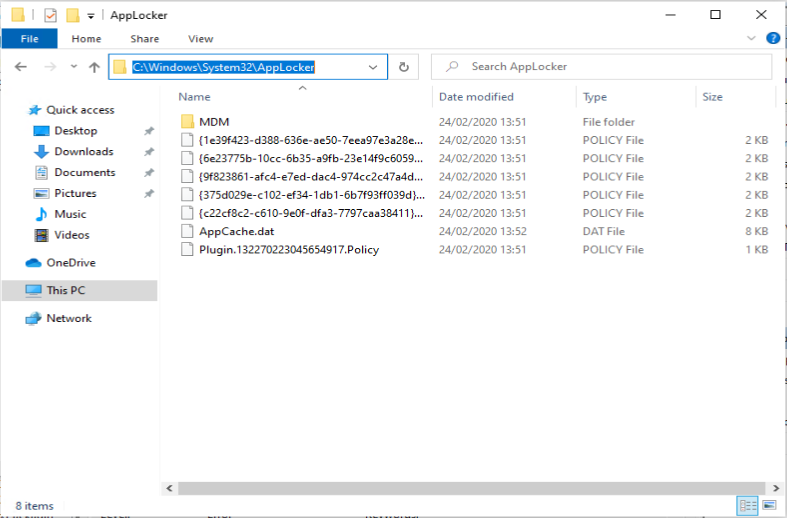Sort by the Size column header

click(712, 97)
